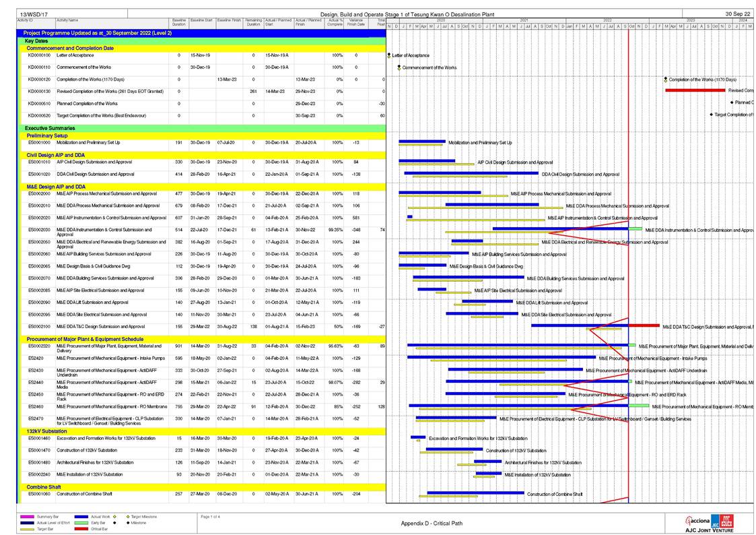Click the green Early Bar legend swatch
The width and height of the screenshot is (756, 535).
pos(82,523)
